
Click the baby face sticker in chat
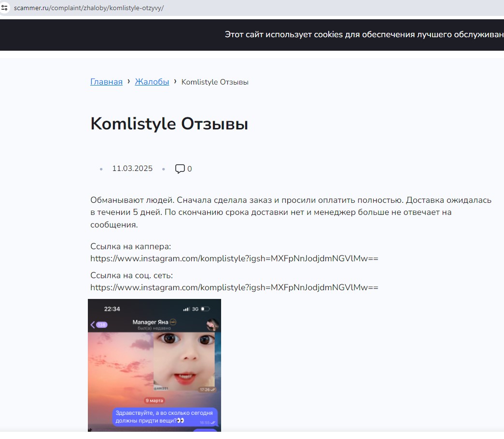tap(185, 361)
